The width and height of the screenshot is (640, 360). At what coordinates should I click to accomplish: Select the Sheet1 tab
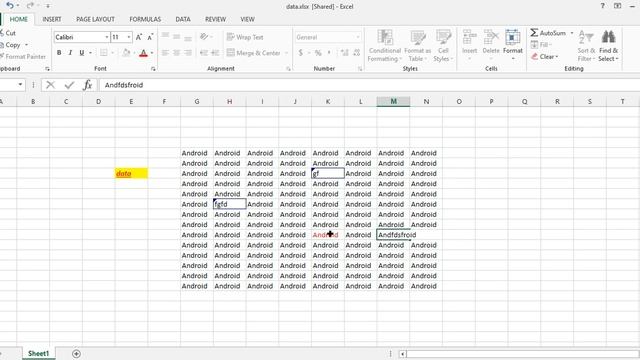tap(38, 353)
